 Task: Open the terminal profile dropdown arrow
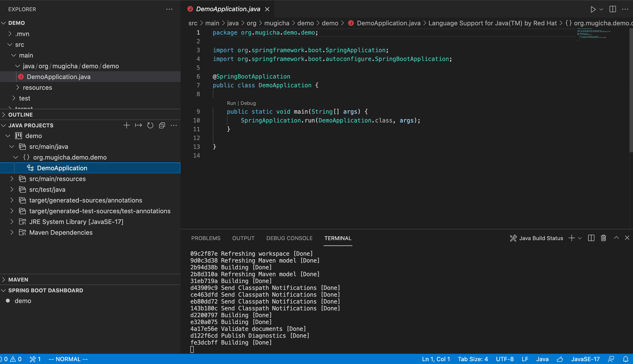tap(580, 238)
